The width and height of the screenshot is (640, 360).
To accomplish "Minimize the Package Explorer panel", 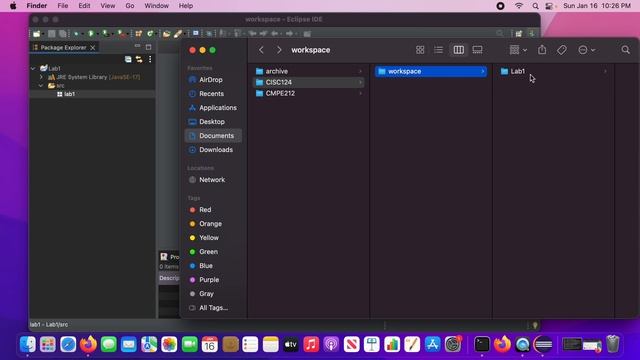I will point(138,46).
